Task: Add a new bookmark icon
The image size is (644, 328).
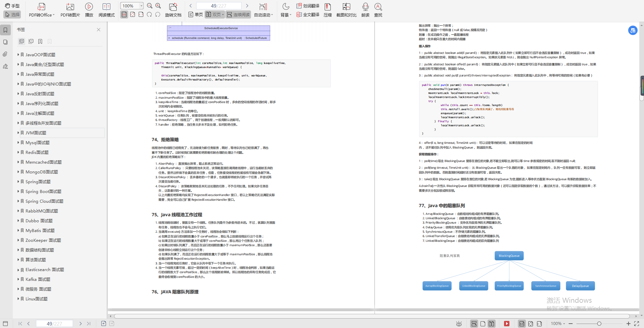Action: [x=40, y=41]
